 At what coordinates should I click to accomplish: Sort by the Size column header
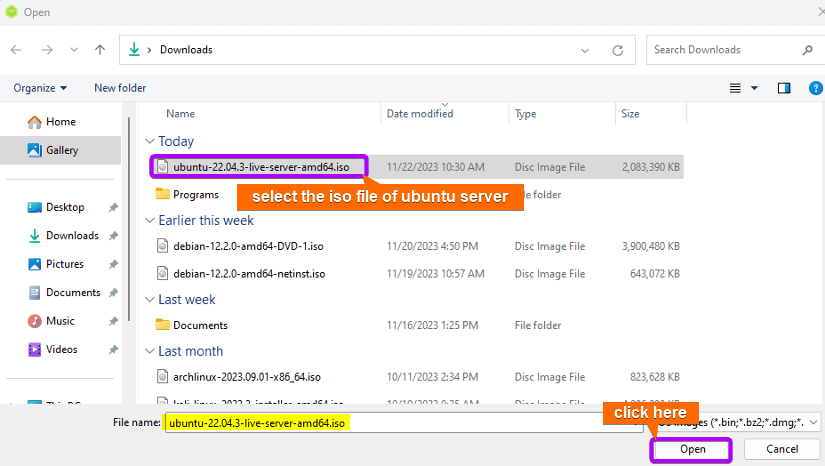pos(630,114)
